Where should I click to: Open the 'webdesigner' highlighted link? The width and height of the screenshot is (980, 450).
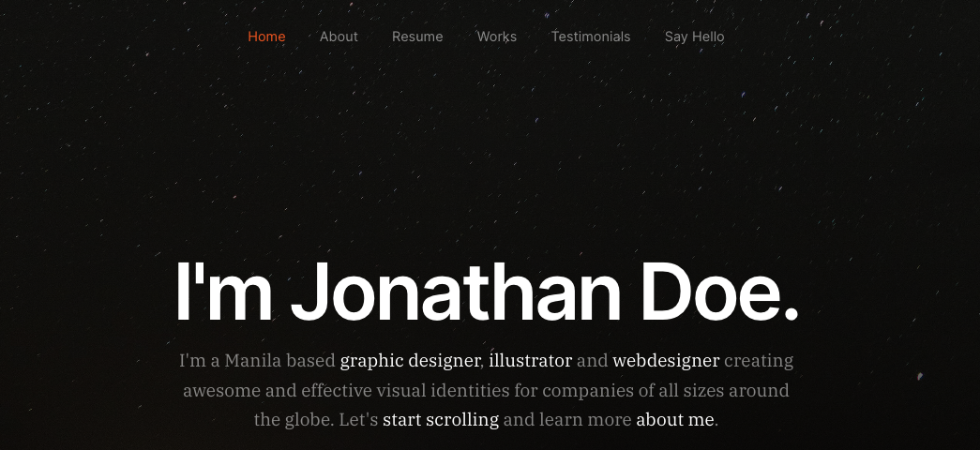(666, 361)
